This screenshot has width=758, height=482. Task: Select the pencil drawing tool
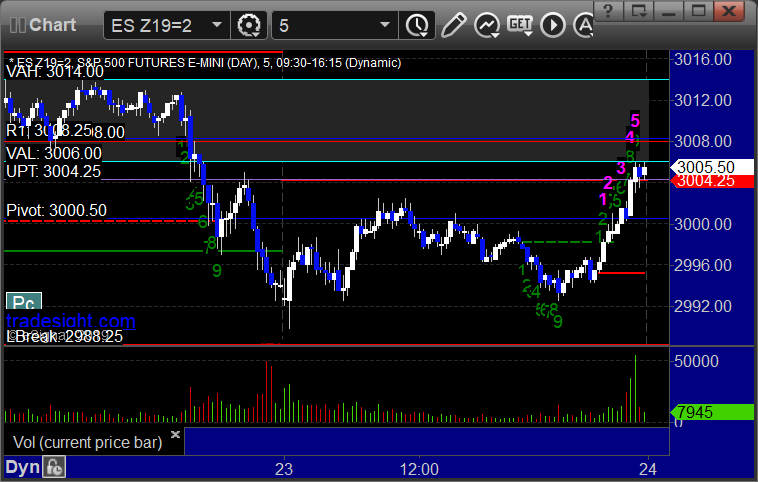(x=453, y=25)
